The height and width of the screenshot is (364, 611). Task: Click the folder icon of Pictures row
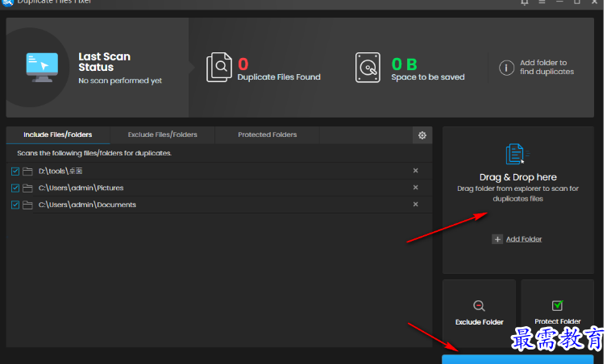point(27,188)
